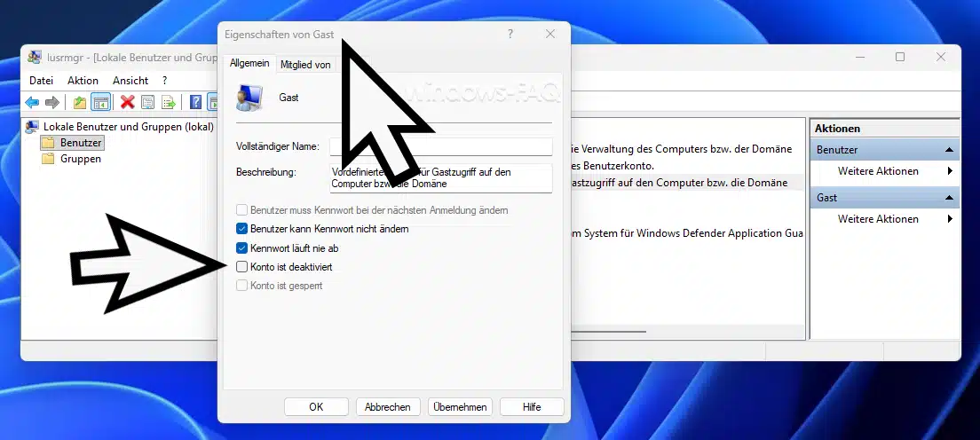Viewport: 980px width, 440px height.
Task: Click the export list toolbar icon
Action: click(x=168, y=102)
